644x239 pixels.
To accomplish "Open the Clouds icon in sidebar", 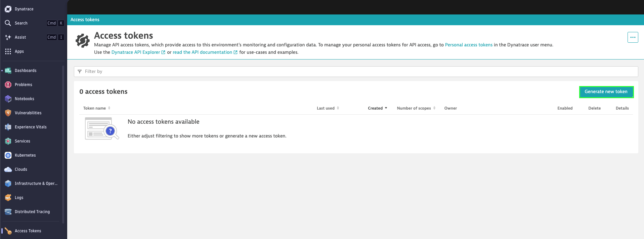I will [x=8, y=169].
